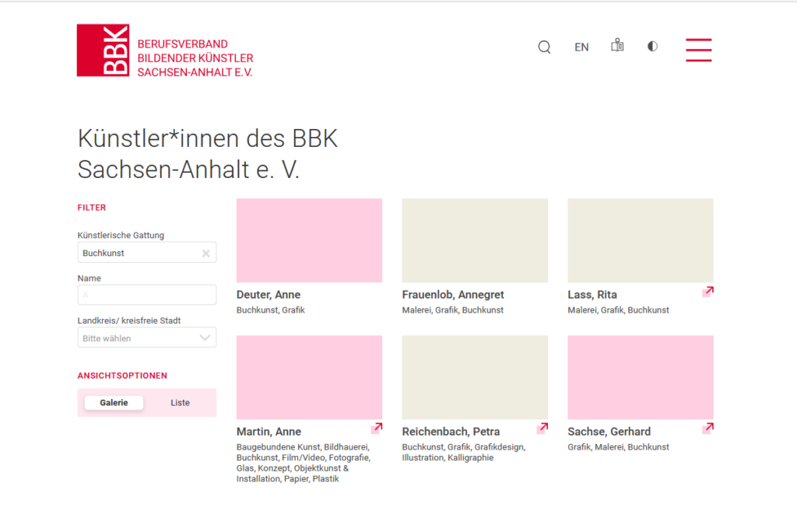Screen dimensions: 797x532
Task: Click 'Grafik, Malerei, Buchkunst' under Sachse, Gerhard
Action: click(618, 447)
